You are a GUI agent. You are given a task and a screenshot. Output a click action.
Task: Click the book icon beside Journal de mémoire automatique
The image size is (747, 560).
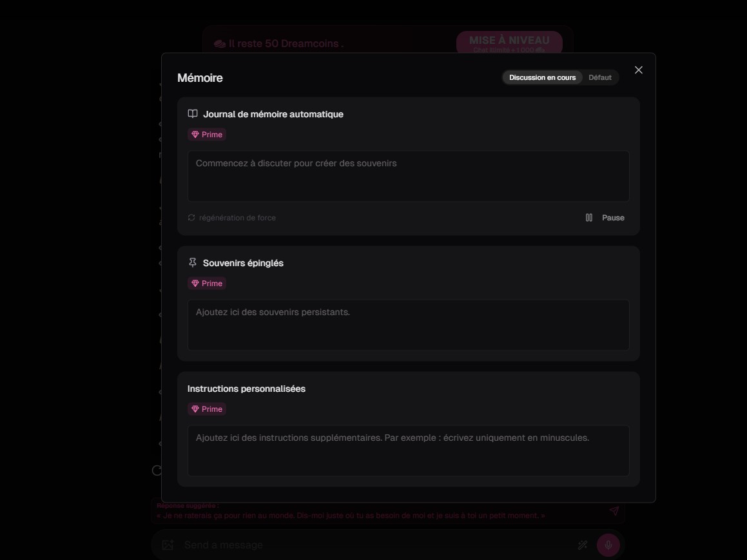pos(192,113)
